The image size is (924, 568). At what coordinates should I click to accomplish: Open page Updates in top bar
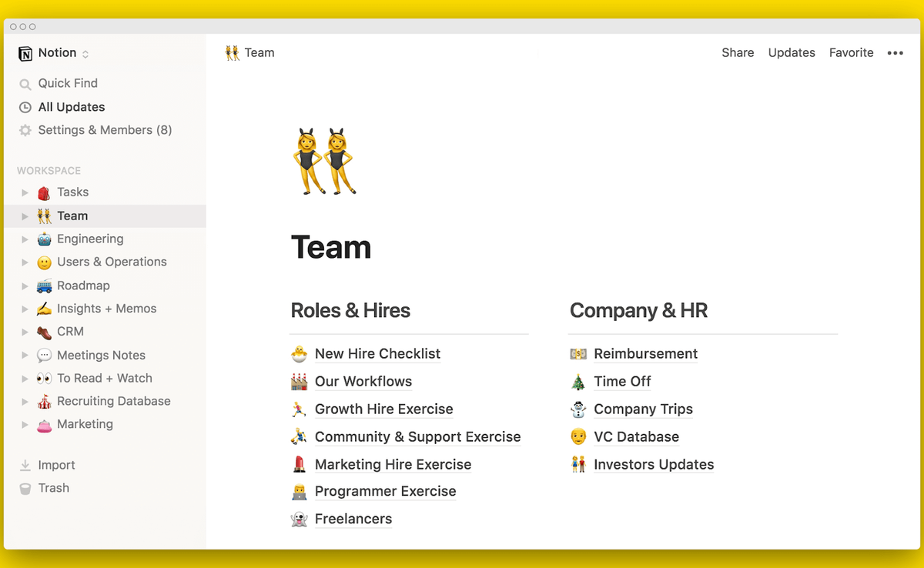coord(792,53)
